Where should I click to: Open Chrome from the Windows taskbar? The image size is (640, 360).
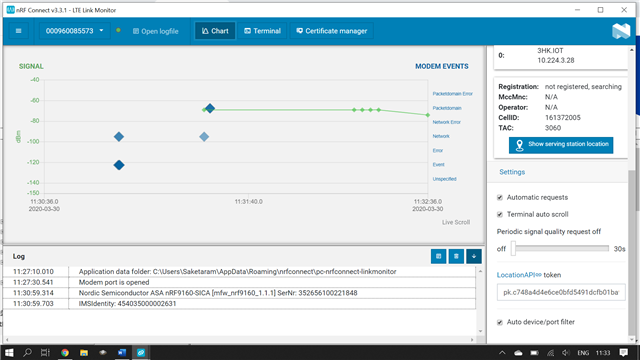65,353
